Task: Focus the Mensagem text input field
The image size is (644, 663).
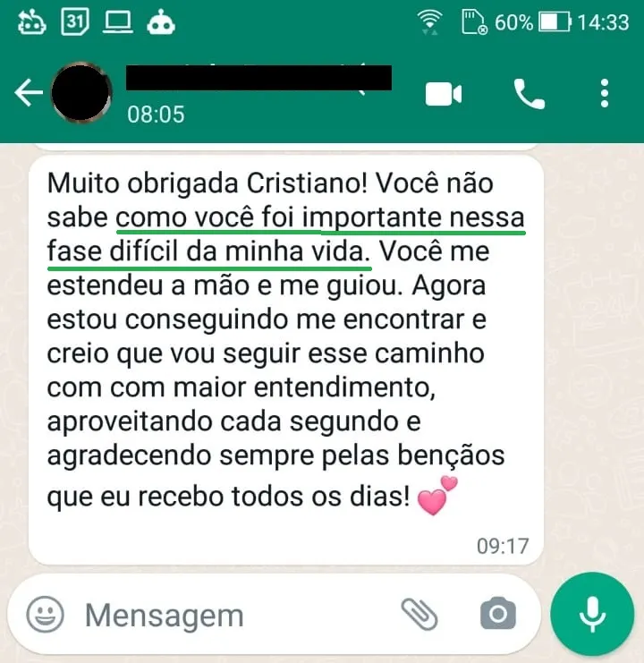Action: click(x=237, y=616)
